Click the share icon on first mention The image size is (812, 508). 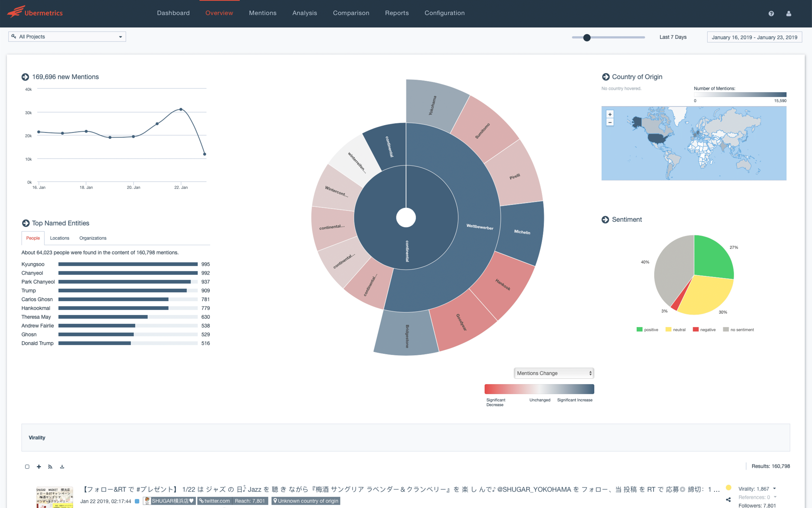tap(728, 500)
